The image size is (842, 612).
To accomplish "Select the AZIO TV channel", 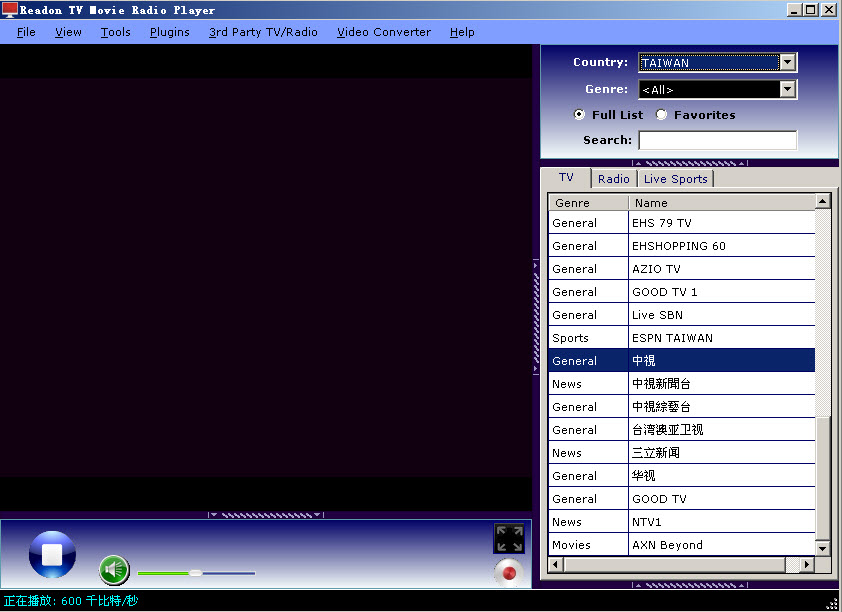I will click(681, 269).
